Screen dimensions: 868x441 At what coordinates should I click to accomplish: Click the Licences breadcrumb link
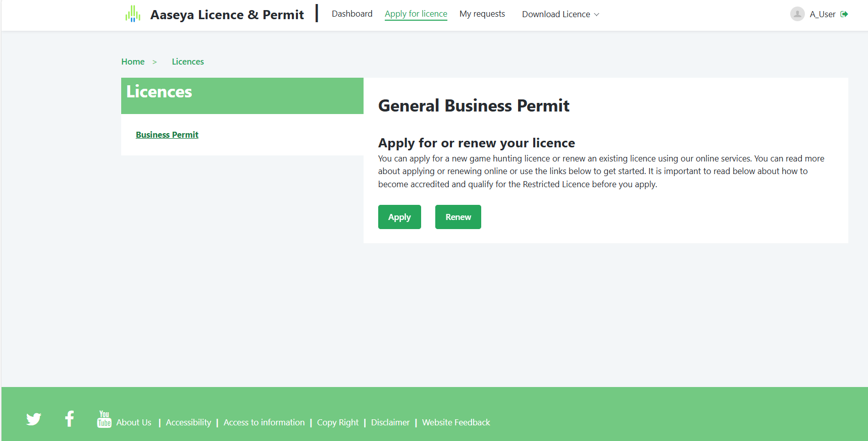pyautogui.click(x=188, y=62)
